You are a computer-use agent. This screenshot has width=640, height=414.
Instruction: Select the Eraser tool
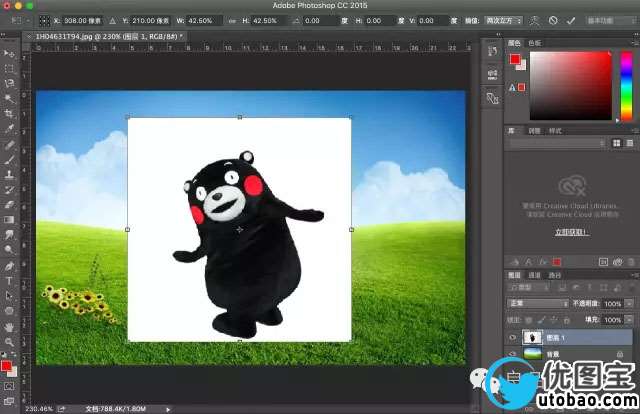tap(9, 205)
